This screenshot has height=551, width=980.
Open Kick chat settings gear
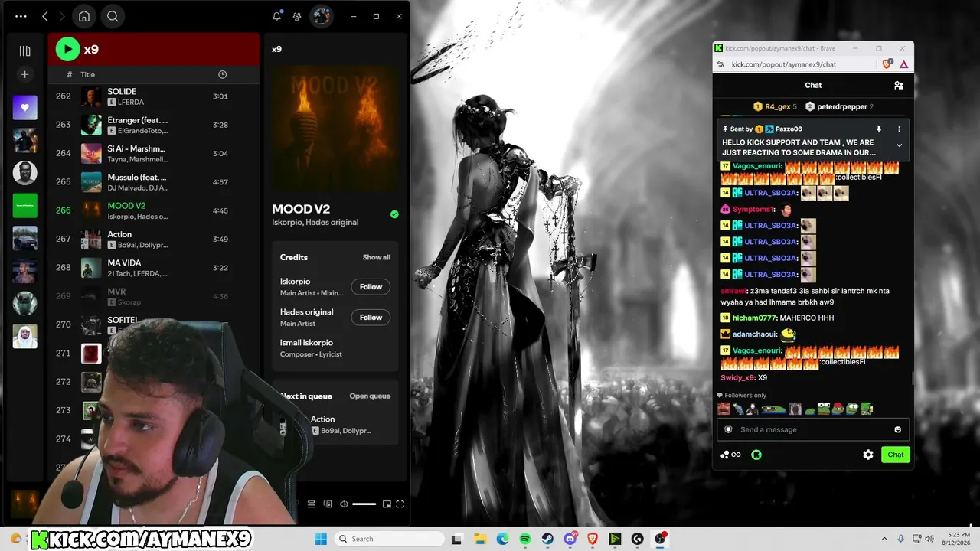click(868, 455)
